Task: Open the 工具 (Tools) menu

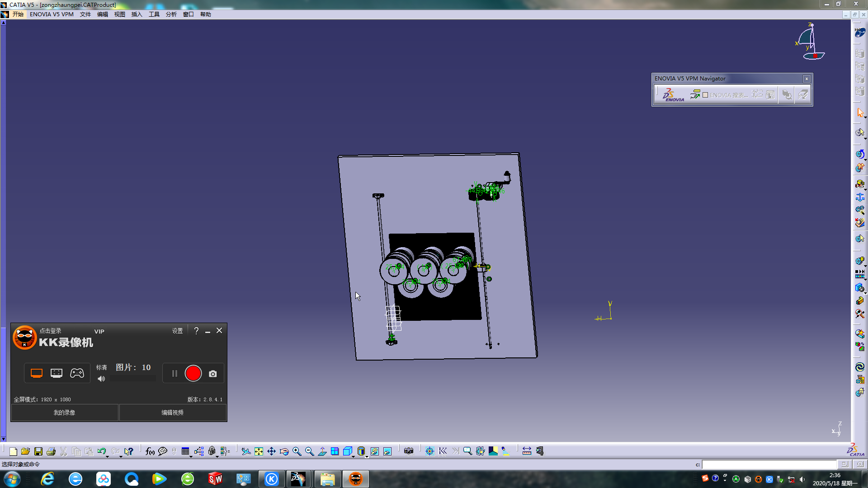Action: (x=154, y=14)
